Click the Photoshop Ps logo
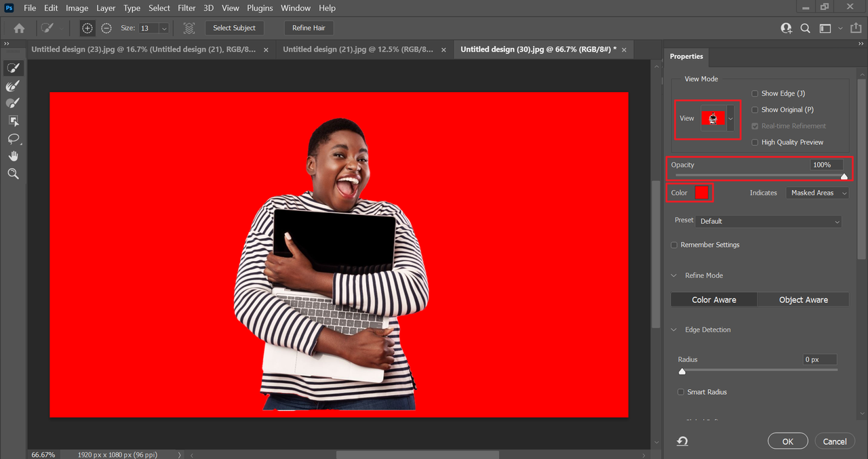 (9, 7)
